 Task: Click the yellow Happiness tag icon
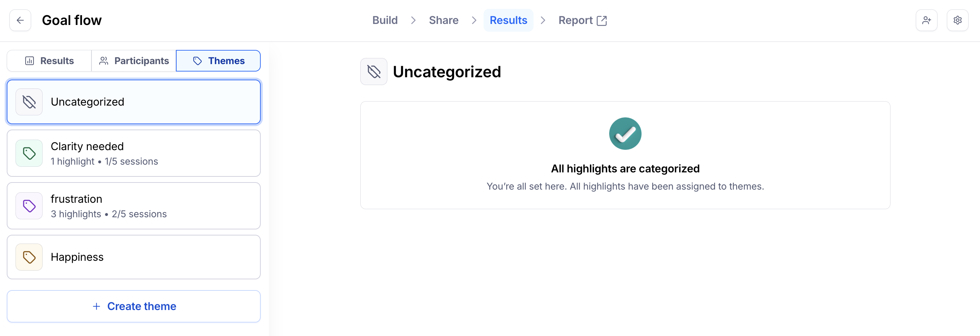point(29,257)
